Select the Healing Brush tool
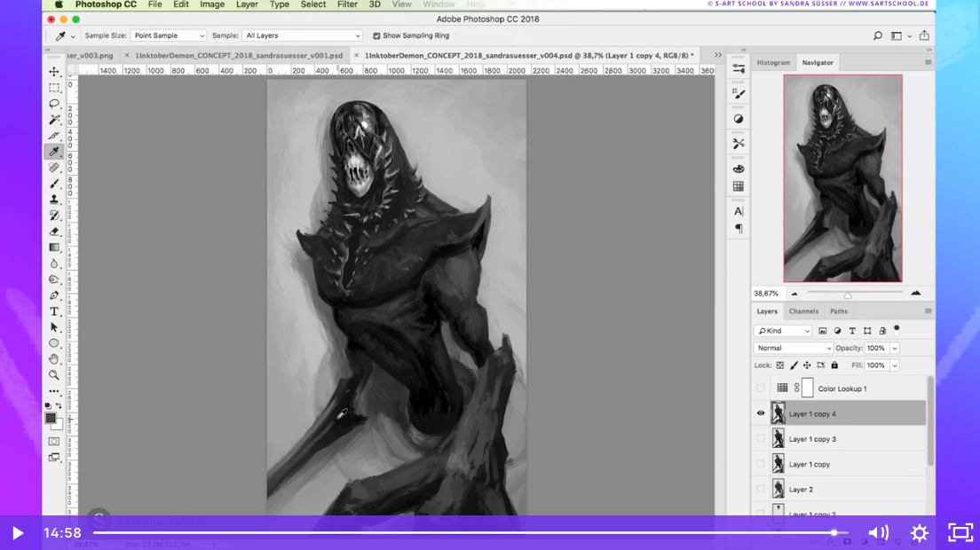The image size is (980, 550). click(x=54, y=168)
